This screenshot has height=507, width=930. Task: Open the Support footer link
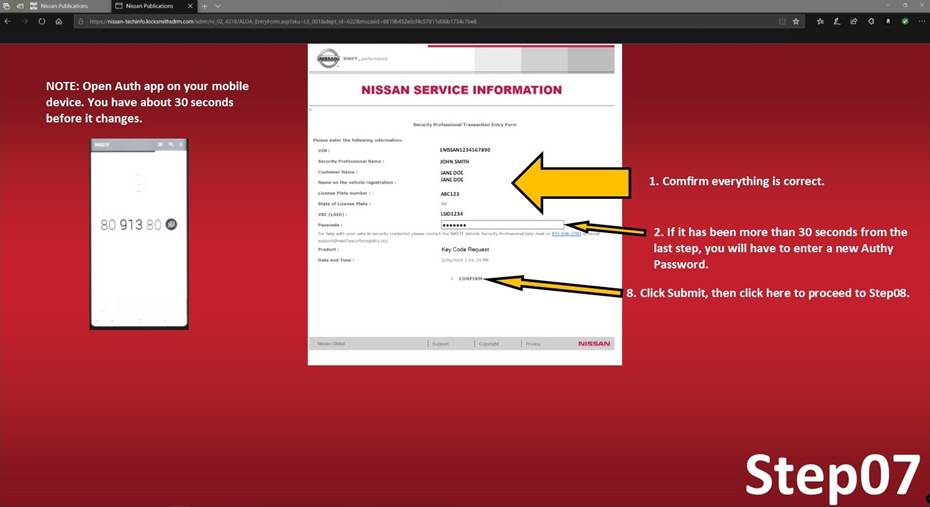440,344
